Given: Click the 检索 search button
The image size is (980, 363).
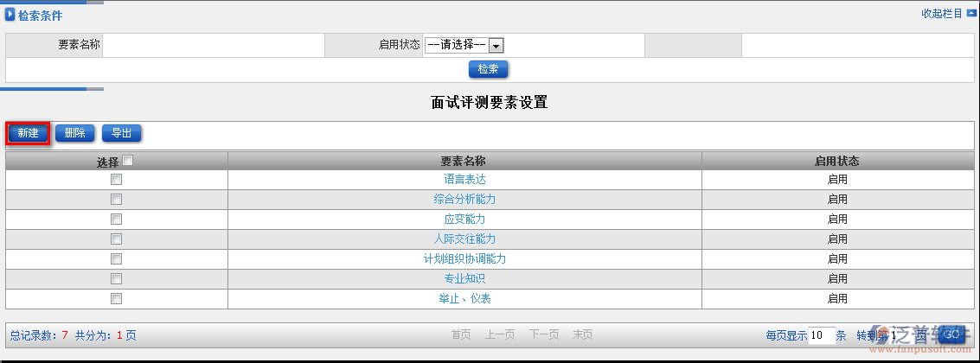Looking at the screenshot, I should click(488, 70).
